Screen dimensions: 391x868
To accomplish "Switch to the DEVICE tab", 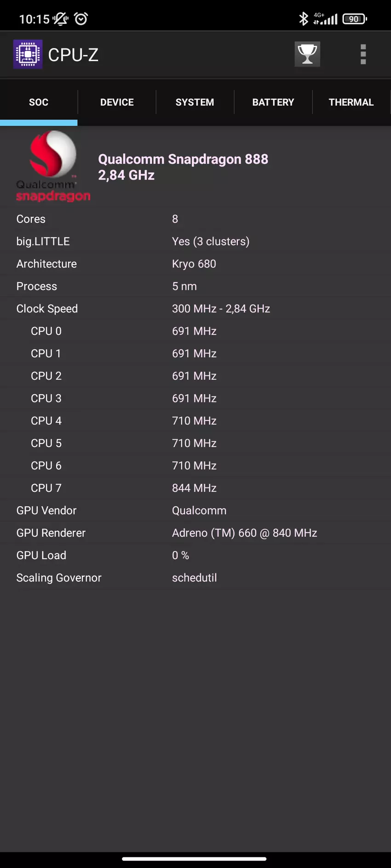I will [x=117, y=102].
